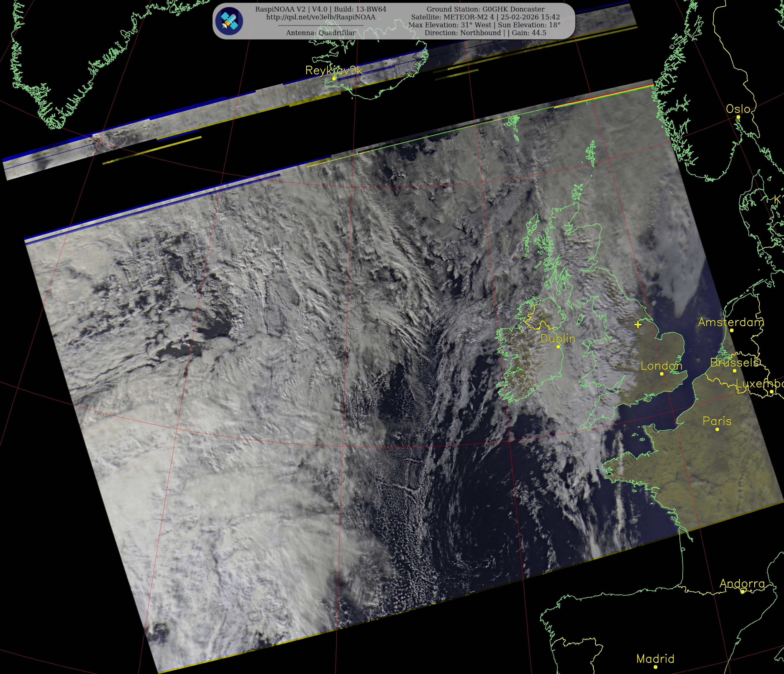Viewport: 784px width, 674px height.
Task: Click the yellow ground station cross marker
Action: click(x=638, y=324)
